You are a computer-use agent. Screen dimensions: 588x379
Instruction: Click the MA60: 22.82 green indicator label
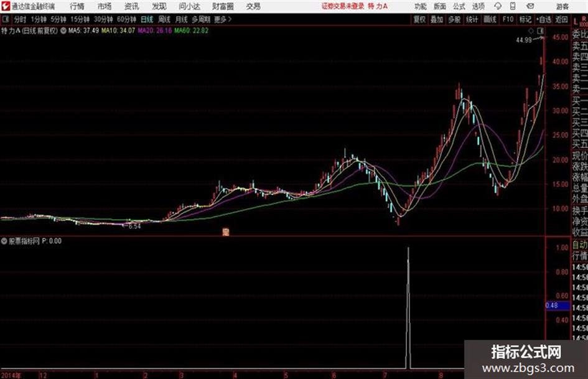[191, 30]
